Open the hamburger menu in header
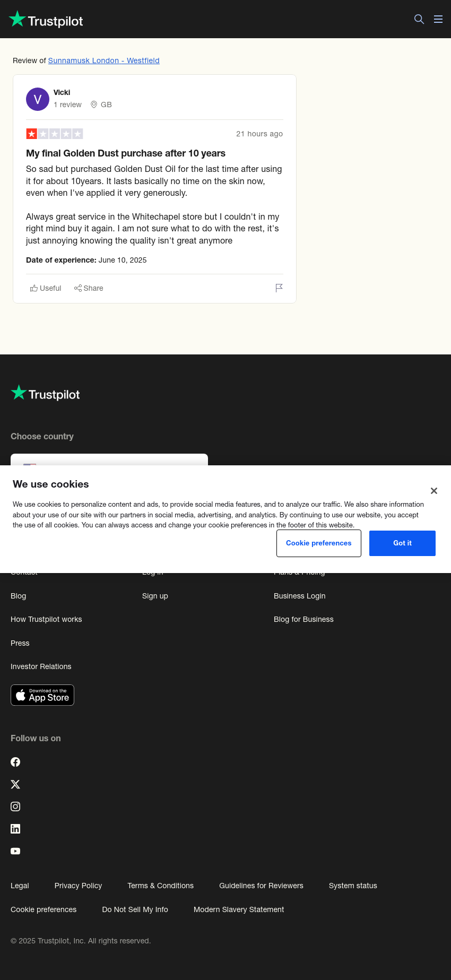Image resolution: width=451 pixels, height=980 pixels. click(x=438, y=19)
